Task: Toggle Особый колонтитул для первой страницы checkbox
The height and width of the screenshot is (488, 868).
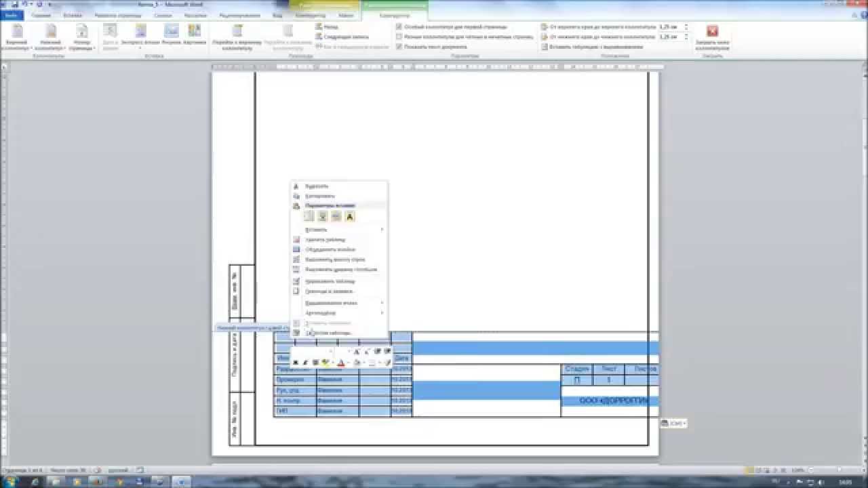Action: [x=399, y=26]
